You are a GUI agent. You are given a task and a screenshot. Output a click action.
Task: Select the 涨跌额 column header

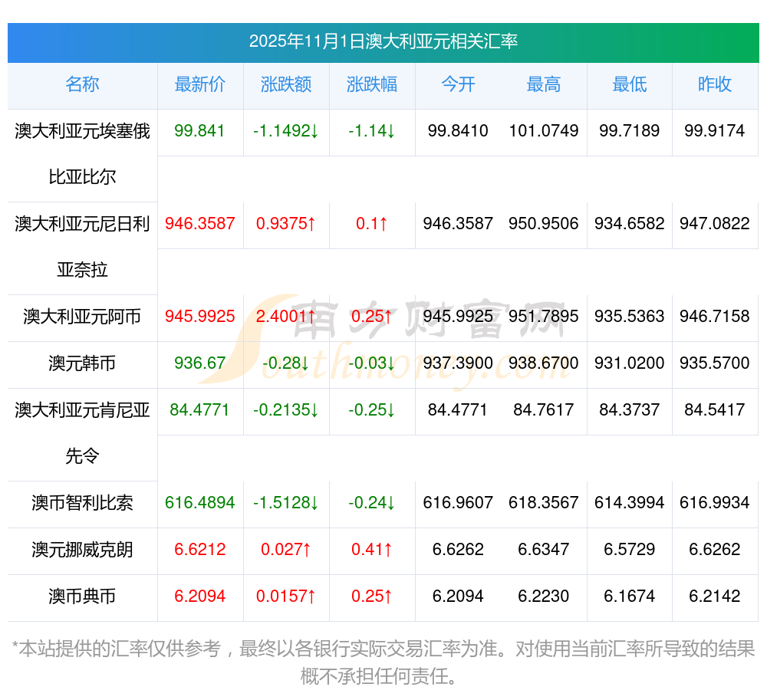tap(286, 84)
